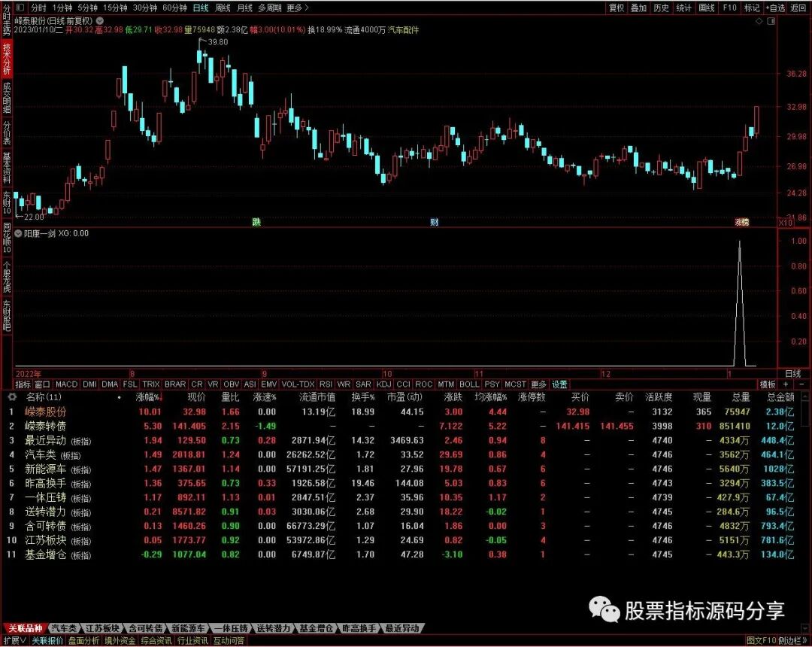The image size is (812, 647).
Task: Select the KDJ indicator
Action: [383, 384]
